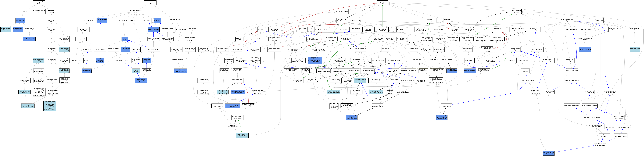Select the 'developmental process' node
The image size is (644, 156).
click(517, 11)
